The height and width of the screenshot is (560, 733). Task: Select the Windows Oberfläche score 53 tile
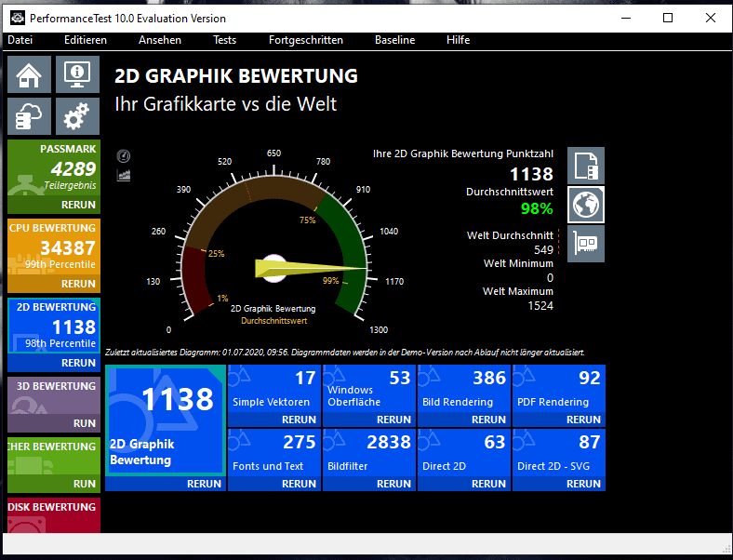[x=369, y=389]
